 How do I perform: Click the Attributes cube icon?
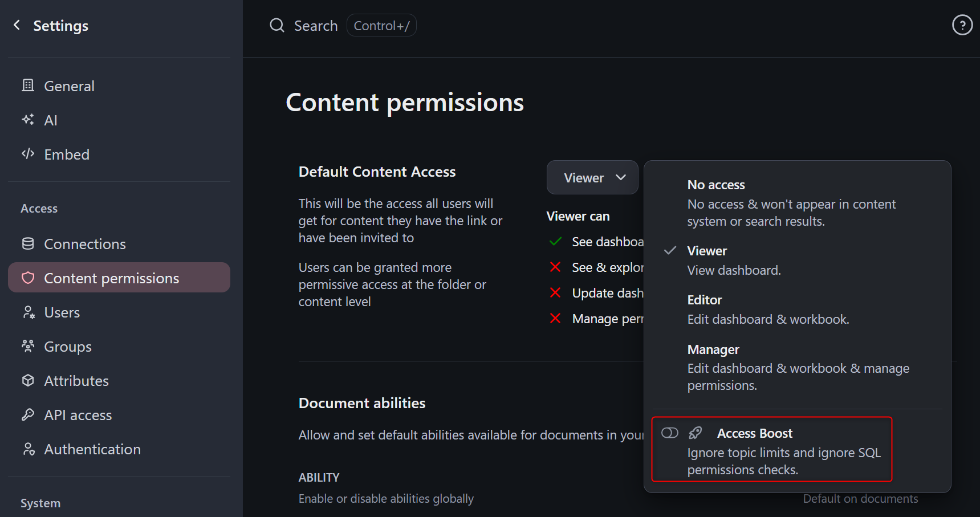click(28, 380)
